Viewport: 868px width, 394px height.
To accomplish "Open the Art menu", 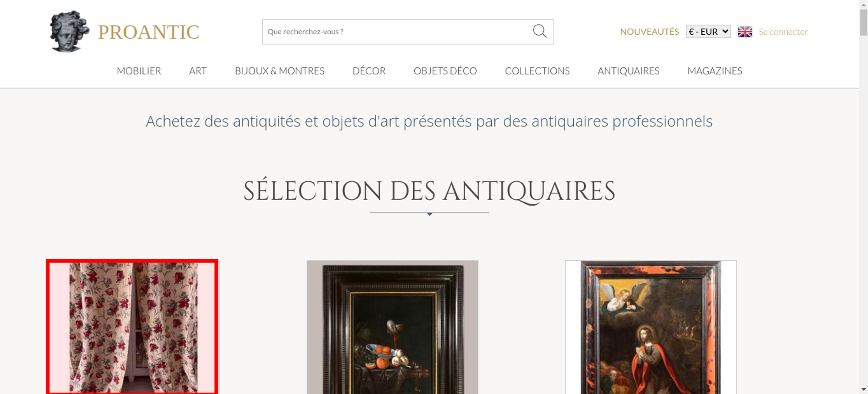I will click(x=198, y=71).
